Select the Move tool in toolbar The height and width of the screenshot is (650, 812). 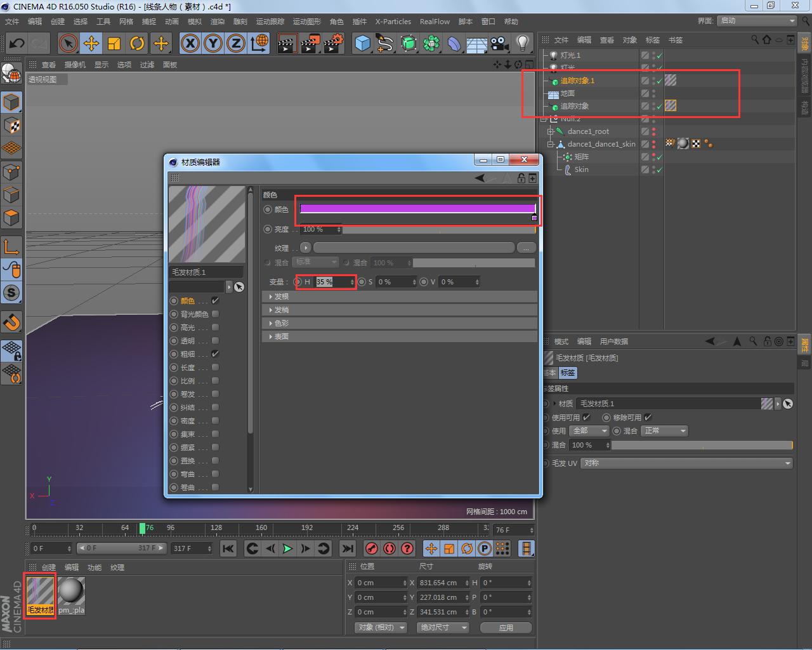tap(91, 43)
